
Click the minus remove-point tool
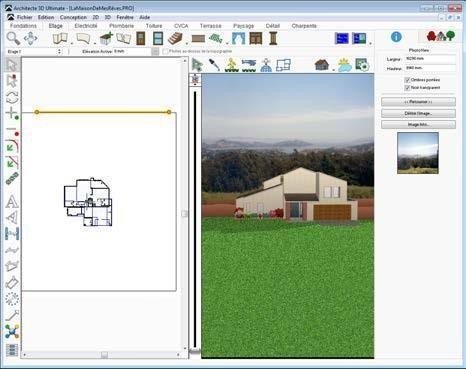[12, 130]
